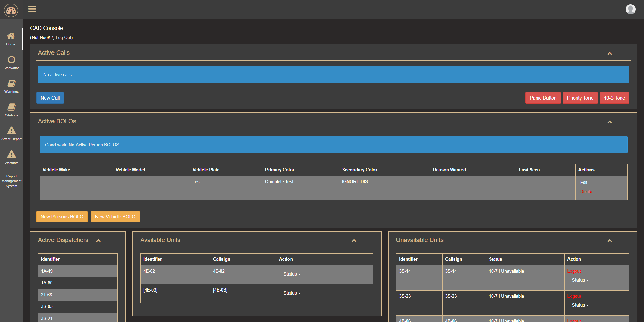Click the Vehicle Plate column header
Viewport: 644px width, 322px height.
coord(226,170)
